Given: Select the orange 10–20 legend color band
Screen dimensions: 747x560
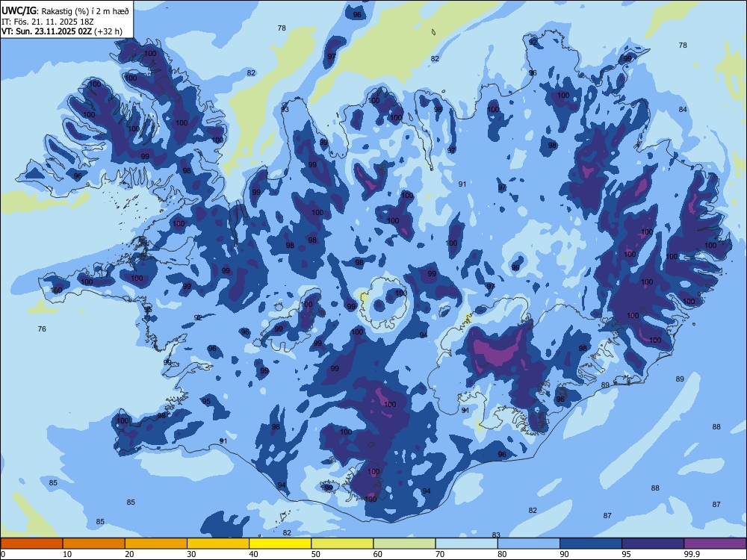Looking at the screenshot, I should click(94, 544).
